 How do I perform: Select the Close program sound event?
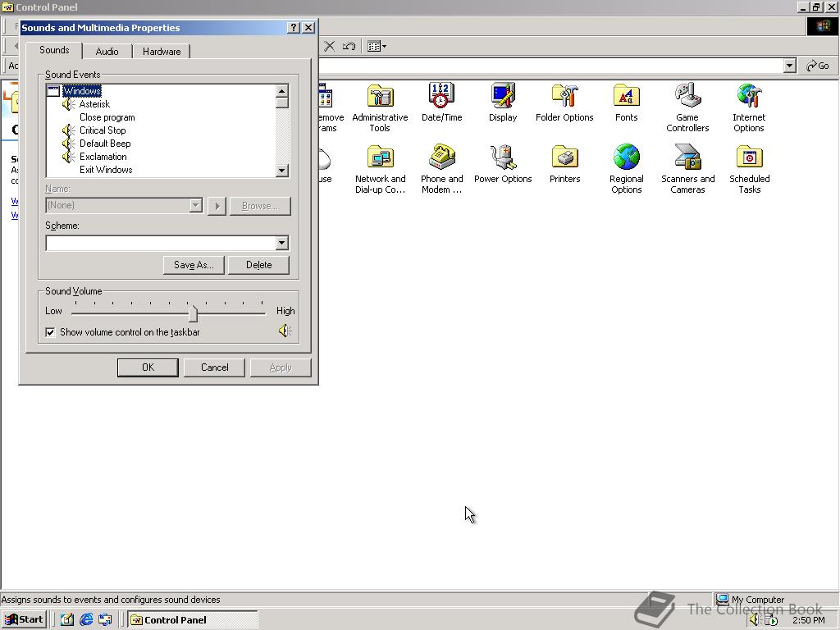click(x=107, y=117)
